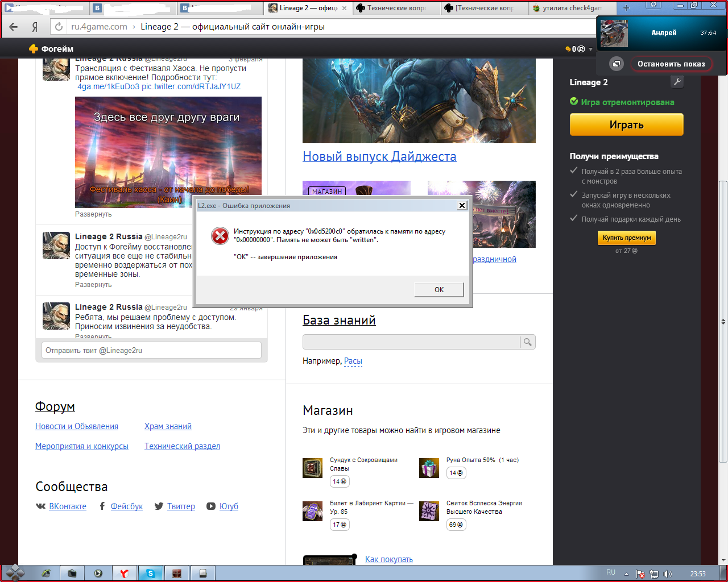Click the Расы example link
728x582 pixels.
(x=353, y=361)
